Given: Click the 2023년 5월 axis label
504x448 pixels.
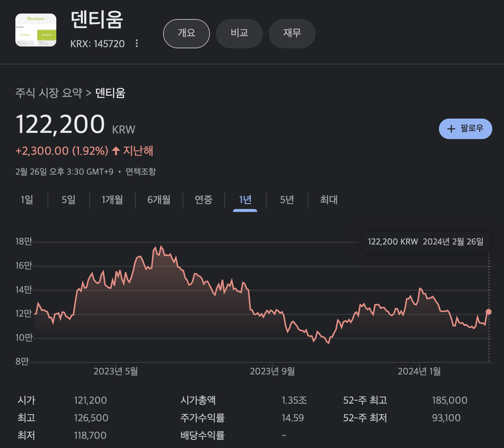Looking at the screenshot, I should point(116,372).
